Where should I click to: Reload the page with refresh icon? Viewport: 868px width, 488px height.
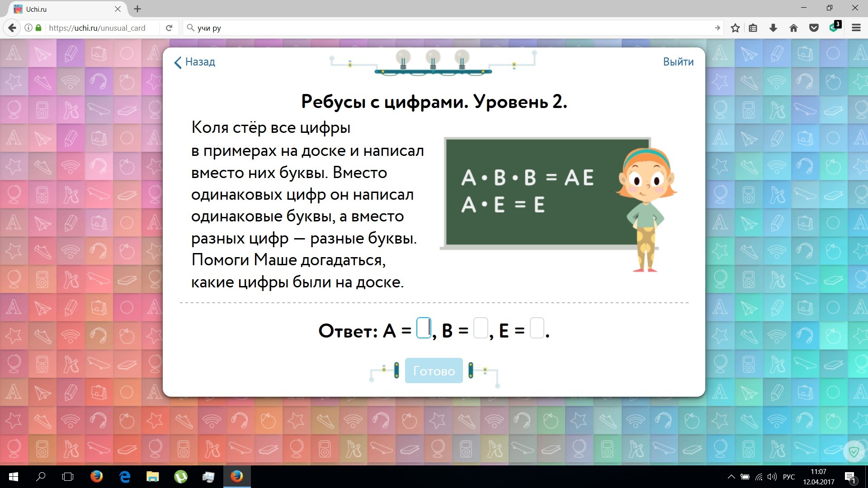point(169,28)
